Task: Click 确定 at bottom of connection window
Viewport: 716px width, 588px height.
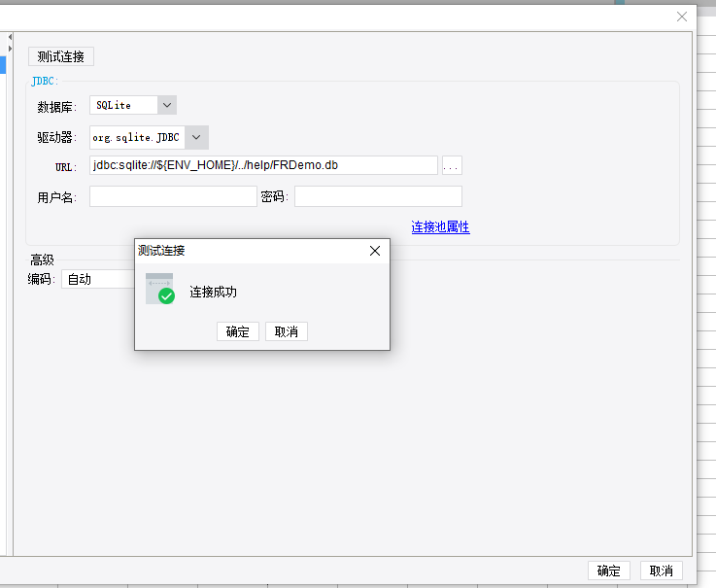Action: (x=609, y=571)
